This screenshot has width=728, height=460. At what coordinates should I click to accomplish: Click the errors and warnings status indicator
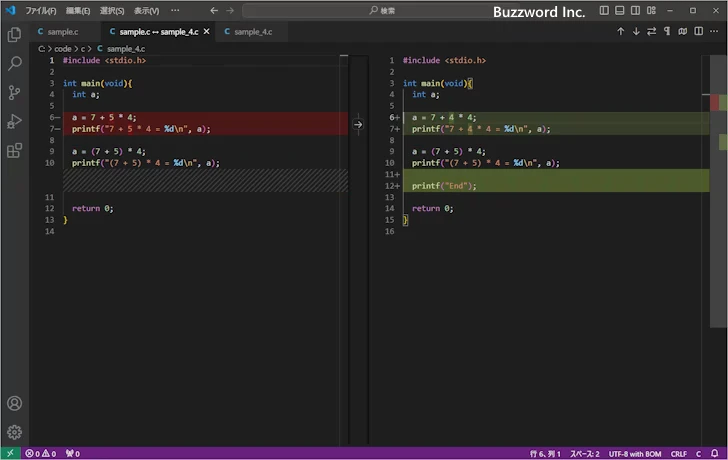coord(40,453)
